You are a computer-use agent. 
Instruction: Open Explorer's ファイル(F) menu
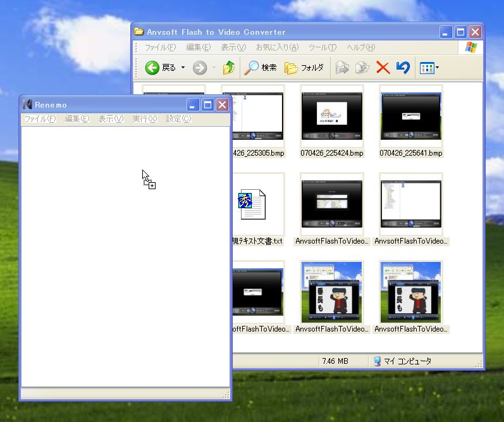[x=160, y=47]
